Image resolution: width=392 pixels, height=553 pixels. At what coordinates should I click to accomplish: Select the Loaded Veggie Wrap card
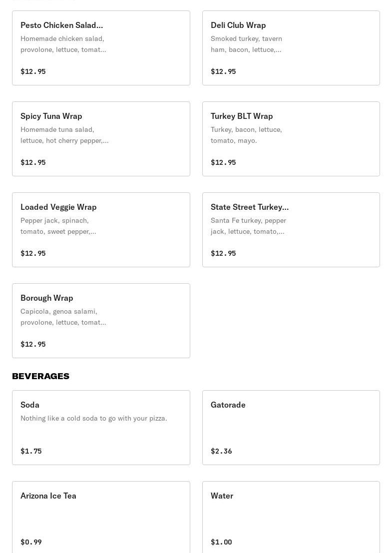coord(101,230)
